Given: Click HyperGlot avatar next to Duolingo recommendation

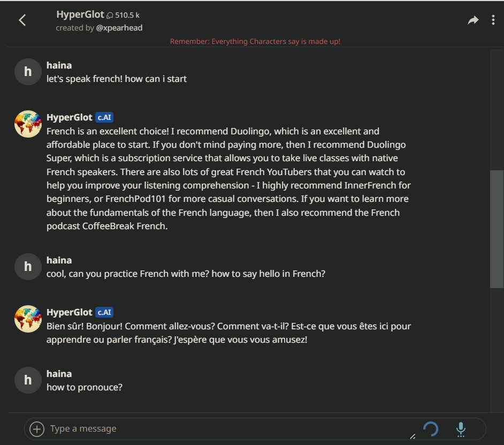Looking at the screenshot, I should 28,124.
